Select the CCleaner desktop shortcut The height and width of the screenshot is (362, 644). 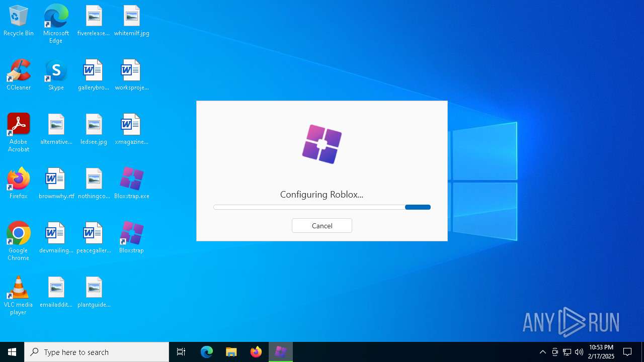coord(19,75)
